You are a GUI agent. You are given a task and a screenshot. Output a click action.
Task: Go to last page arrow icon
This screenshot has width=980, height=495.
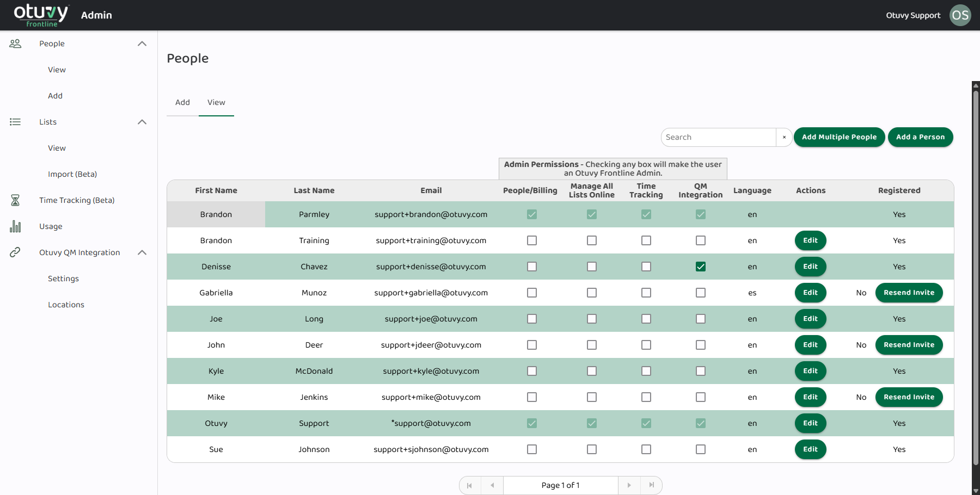tap(652, 485)
